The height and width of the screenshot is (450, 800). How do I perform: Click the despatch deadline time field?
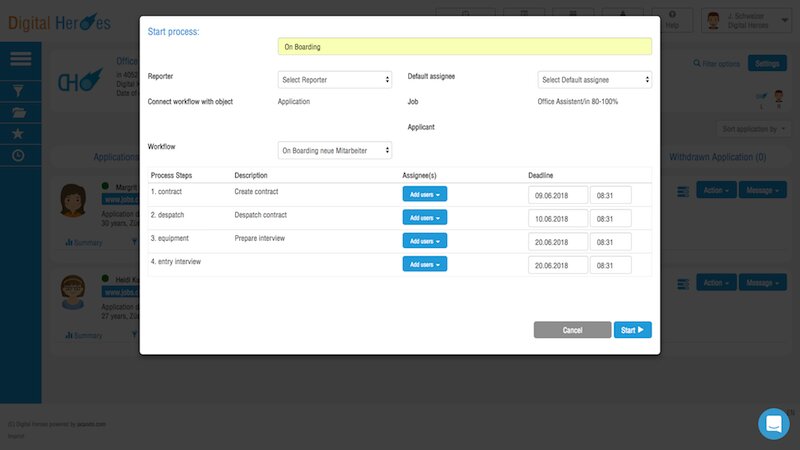click(x=610, y=218)
